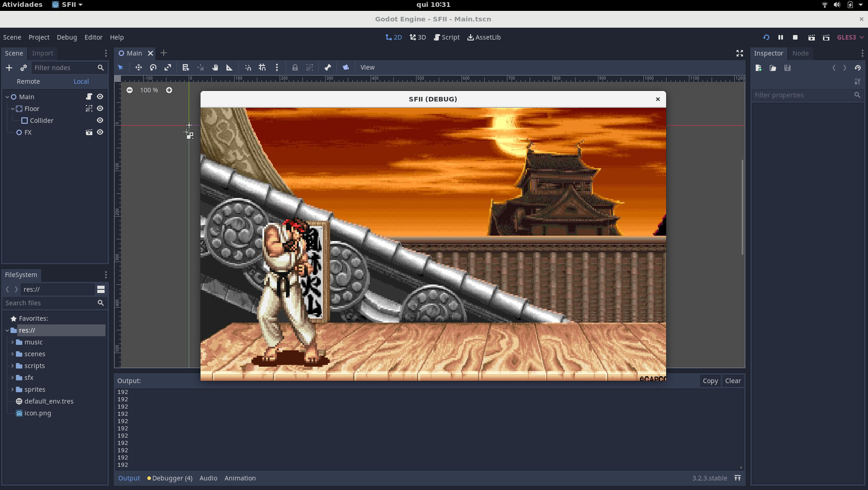Select Remote scene tree view

tap(28, 81)
